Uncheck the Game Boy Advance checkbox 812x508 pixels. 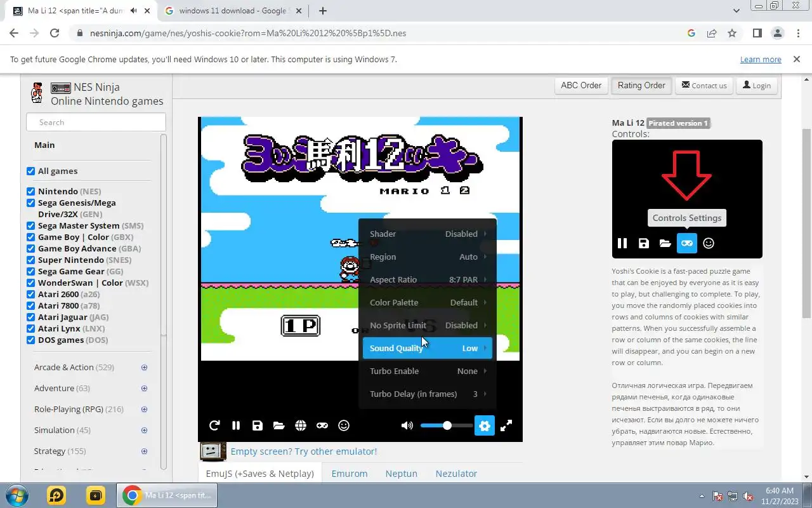30,248
